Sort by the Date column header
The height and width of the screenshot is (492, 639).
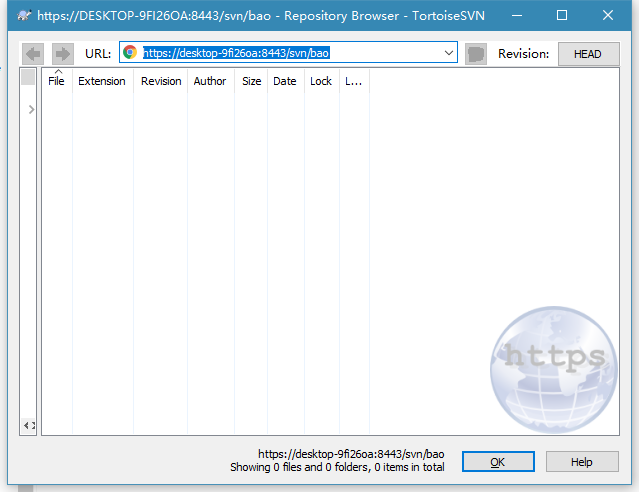[285, 81]
